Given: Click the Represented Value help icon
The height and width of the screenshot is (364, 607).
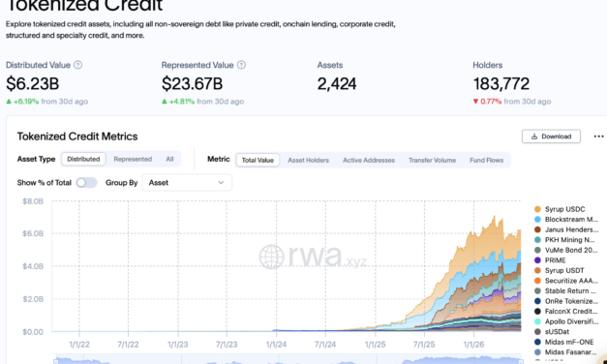Looking at the screenshot, I should click(x=241, y=65).
